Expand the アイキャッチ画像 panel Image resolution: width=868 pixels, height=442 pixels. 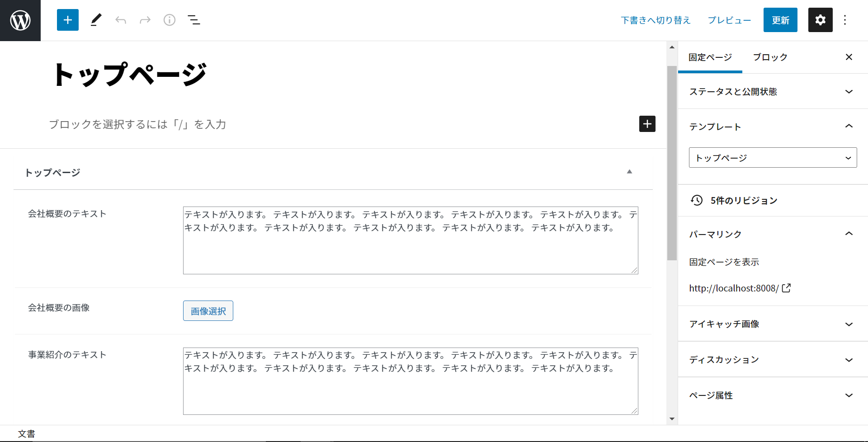point(773,324)
